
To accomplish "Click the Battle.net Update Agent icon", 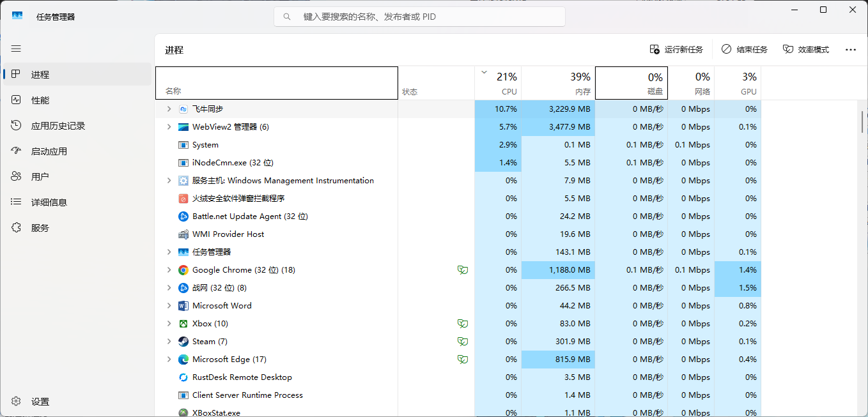I will pos(183,216).
